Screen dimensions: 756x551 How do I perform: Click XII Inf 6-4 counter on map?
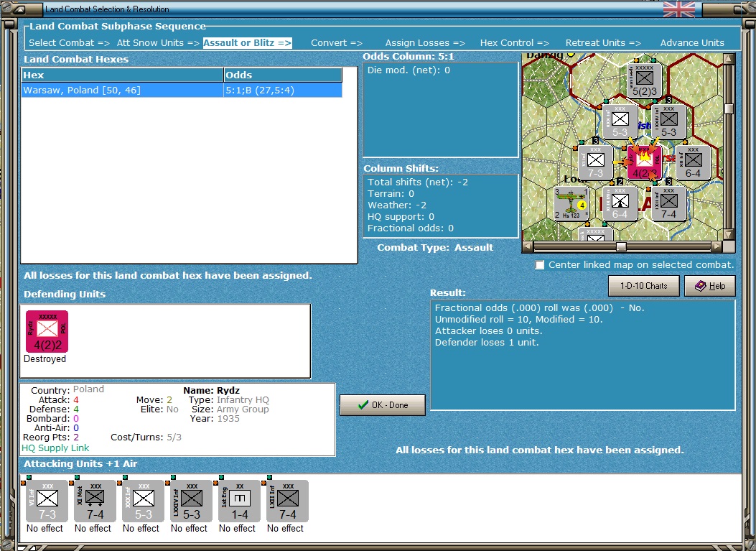pyautogui.click(x=693, y=162)
